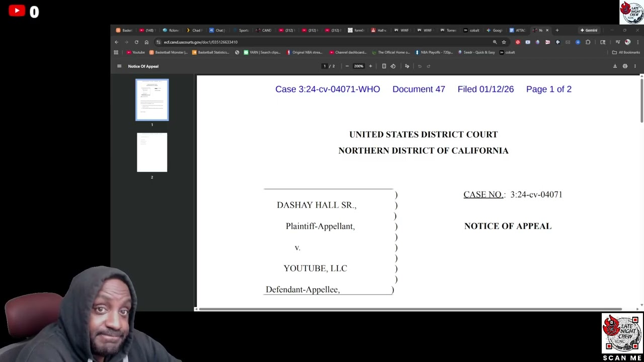Click the red extension icon beside the star

(x=518, y=42)
